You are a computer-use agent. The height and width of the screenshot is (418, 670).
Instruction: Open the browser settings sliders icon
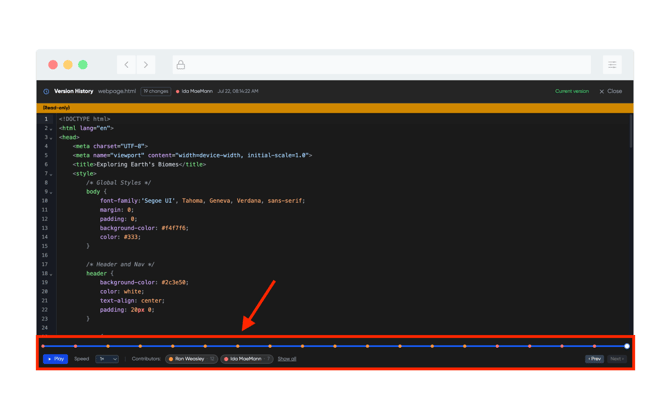[612, 65]
